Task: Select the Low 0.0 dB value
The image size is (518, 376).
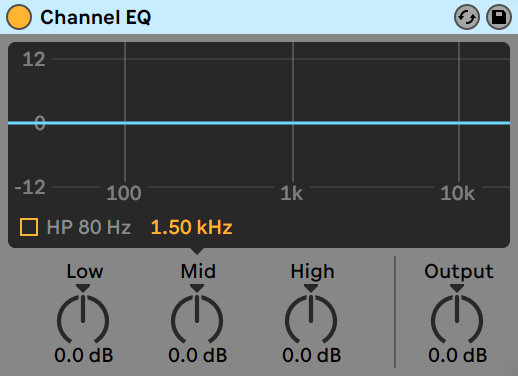Action: click(x=84, y=355)
